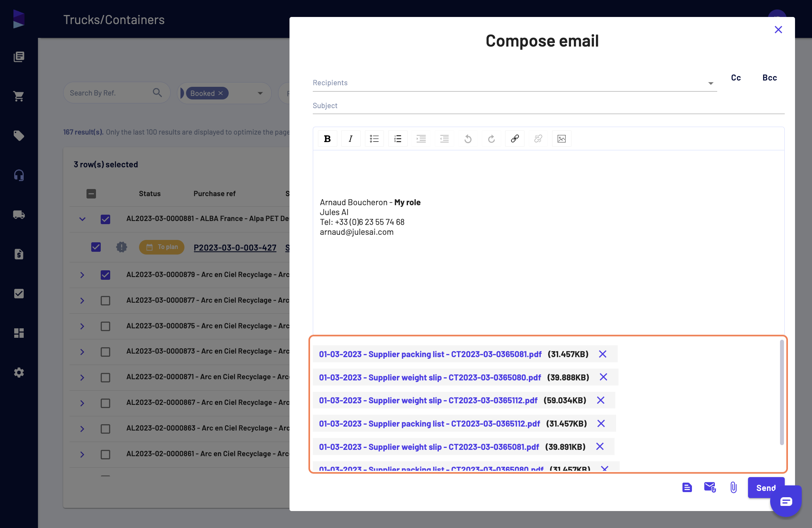
Task: Uncheck row AL2023-03-0000879 checkbox
Action: [x=105, y=275]
